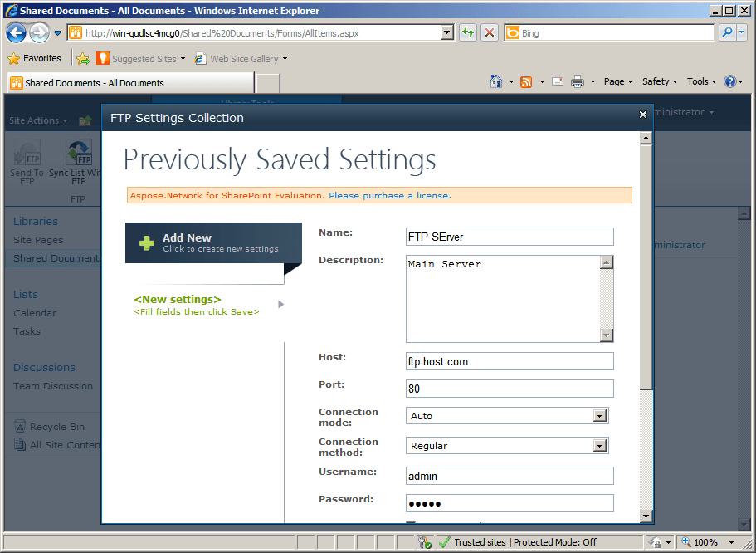Click the magnifier search button

tap(726, 33)
